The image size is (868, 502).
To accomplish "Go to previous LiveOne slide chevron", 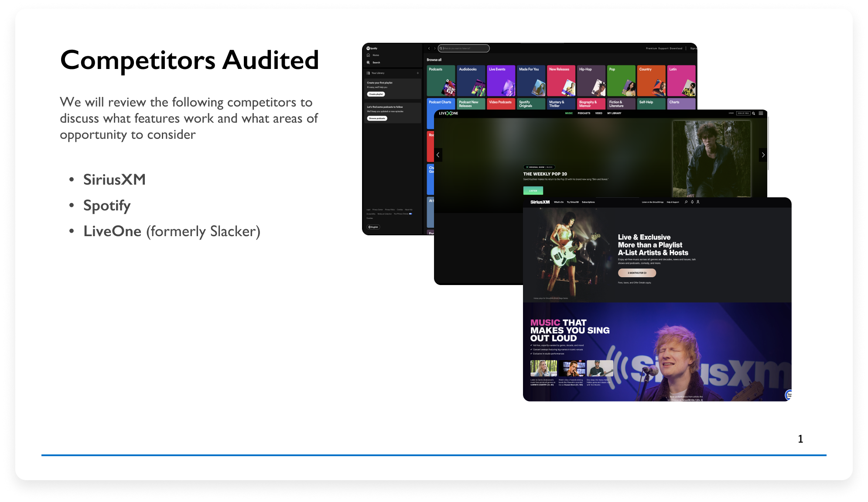I will pyautogui.click(x=438, y=155).
